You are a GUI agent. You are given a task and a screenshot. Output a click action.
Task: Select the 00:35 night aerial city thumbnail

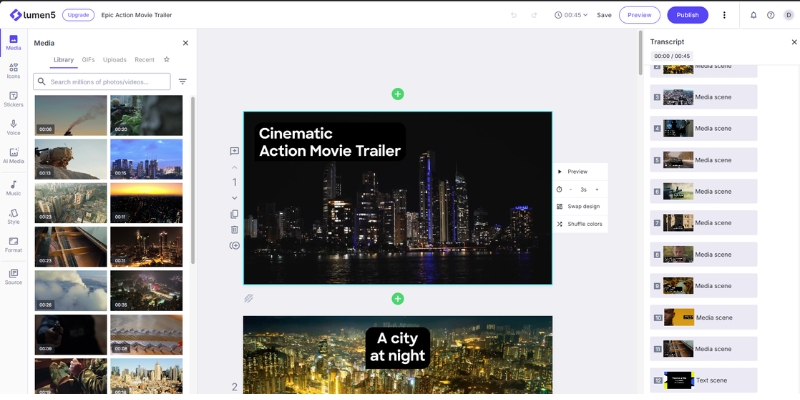[146, 290]
